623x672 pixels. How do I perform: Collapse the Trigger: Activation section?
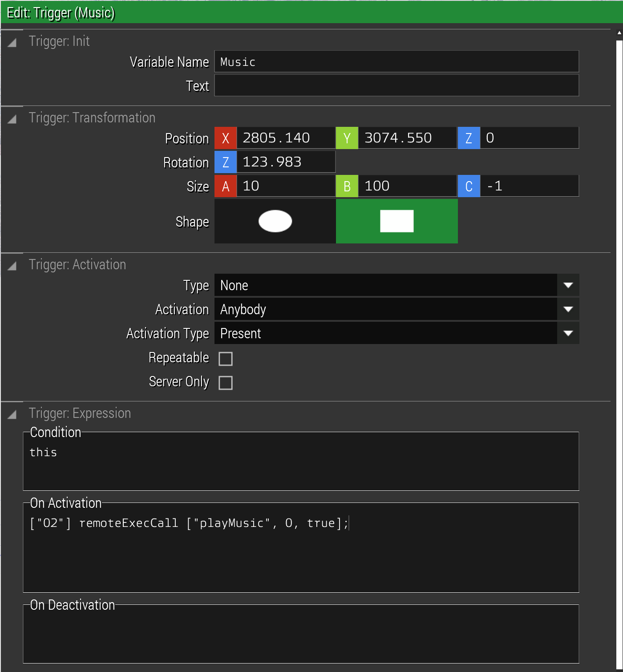(12, 266)
